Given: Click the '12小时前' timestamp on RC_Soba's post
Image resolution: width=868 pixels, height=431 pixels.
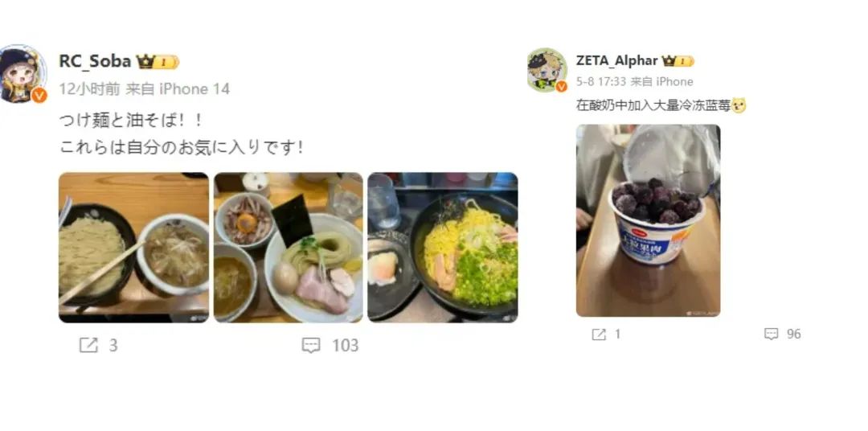Looking at the screenshot, I should pyautogui.click(x=89, y=89).
